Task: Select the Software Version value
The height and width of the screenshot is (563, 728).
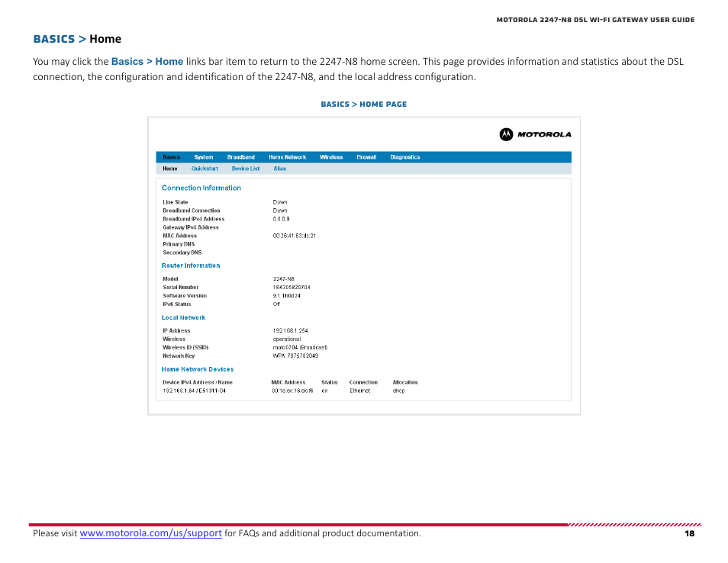Action: click(286, 296)
